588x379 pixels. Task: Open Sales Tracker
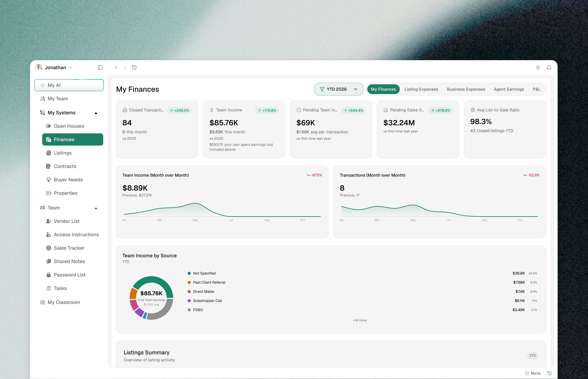[x=73, y=248]
